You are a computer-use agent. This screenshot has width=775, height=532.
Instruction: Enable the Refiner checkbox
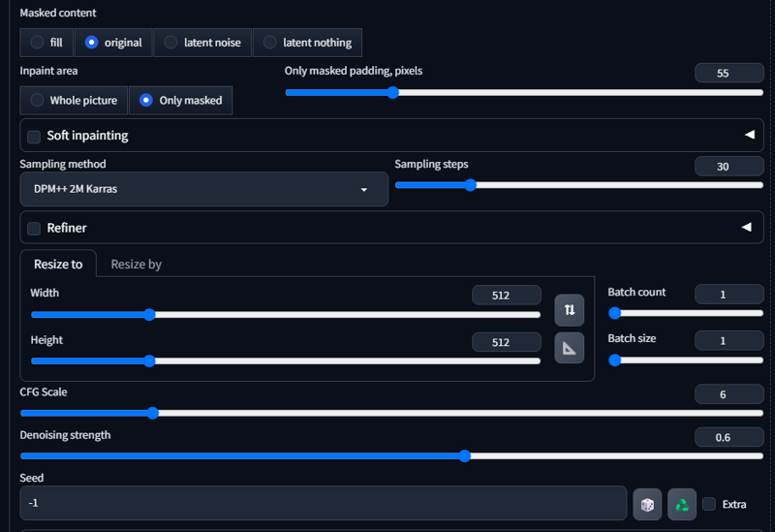34,229
